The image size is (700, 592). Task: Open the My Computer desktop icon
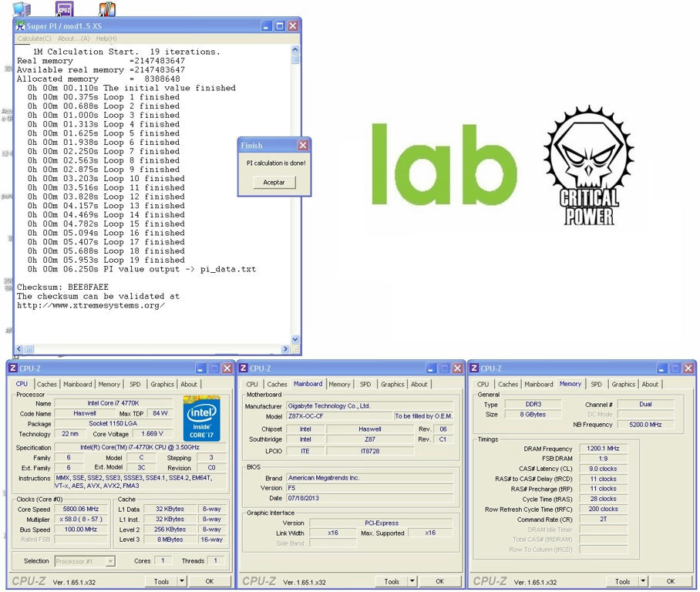click(22, 9)
